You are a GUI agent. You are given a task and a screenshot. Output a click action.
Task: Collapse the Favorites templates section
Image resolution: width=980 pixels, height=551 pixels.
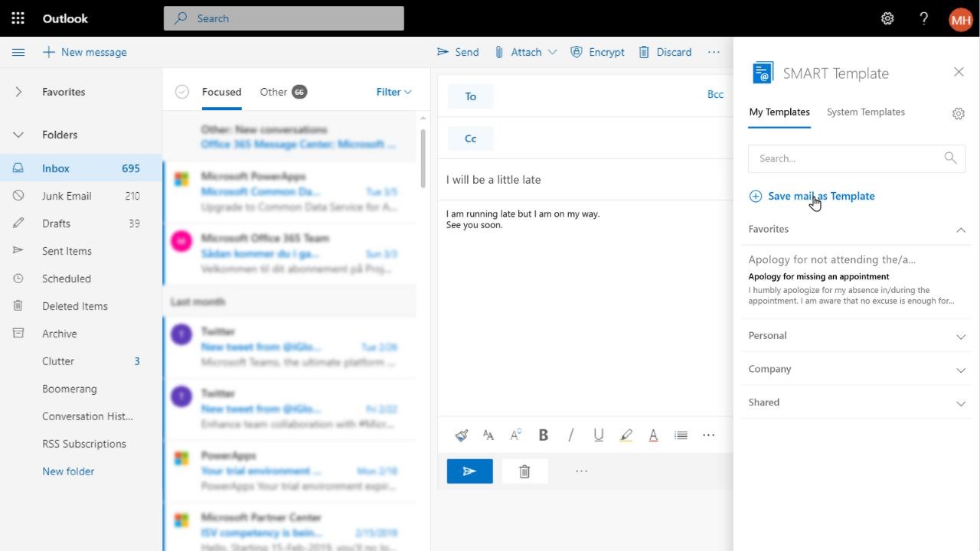point(960,229)
